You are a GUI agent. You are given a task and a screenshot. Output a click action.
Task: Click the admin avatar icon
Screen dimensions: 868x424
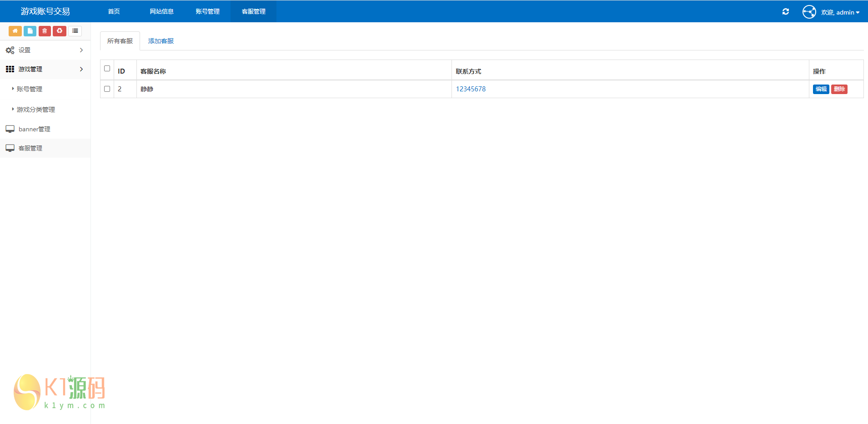click(x=809, y=12)
